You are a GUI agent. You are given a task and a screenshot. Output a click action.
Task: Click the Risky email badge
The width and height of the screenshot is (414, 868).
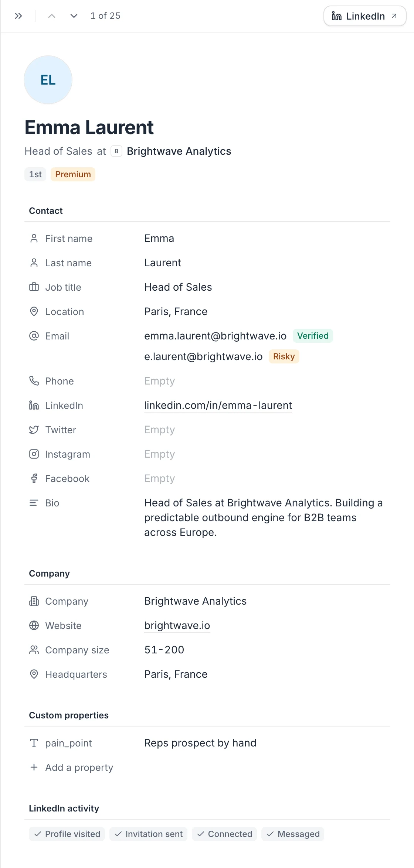tap(284, 356)
